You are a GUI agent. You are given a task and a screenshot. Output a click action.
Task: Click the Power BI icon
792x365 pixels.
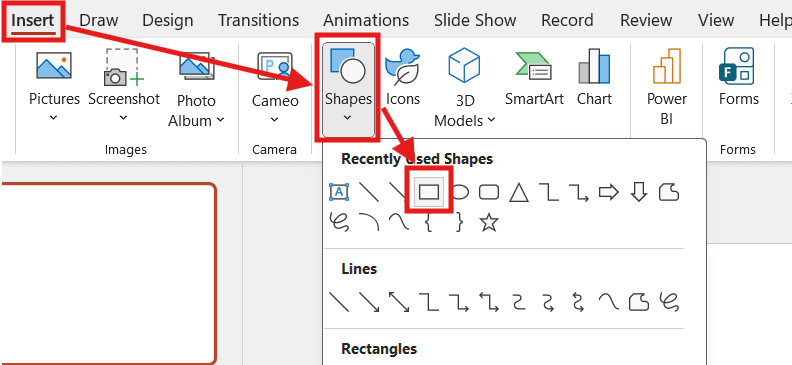click(667, 66)
